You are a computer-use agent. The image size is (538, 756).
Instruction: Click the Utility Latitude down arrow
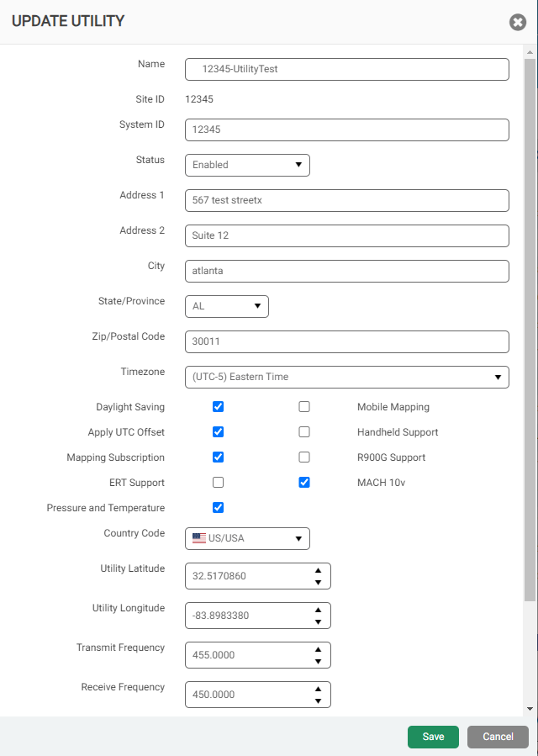(x=318, y=583)
